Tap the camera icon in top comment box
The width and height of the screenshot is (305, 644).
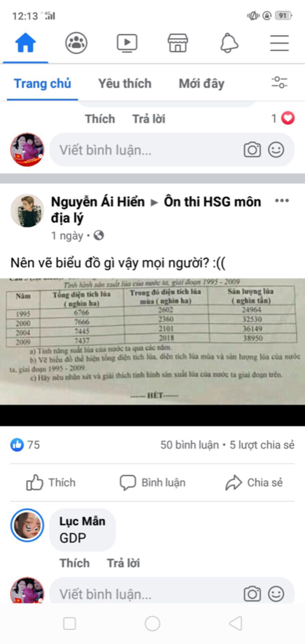point(252,150)
